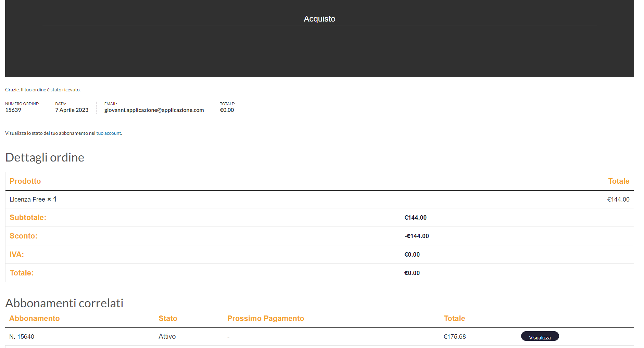Click the IVA row label
This screenshot has height=348, width=644.
17,255
